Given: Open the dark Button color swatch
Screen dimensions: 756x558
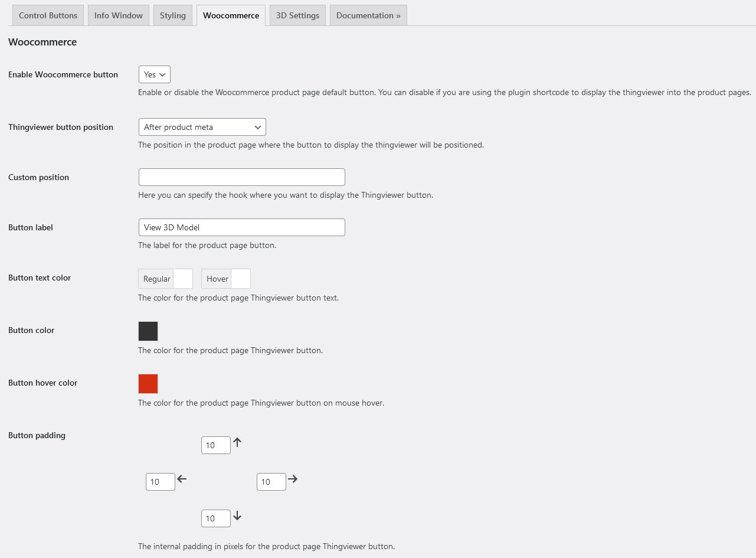Looking at the screenshot, I should click(148, 331).
